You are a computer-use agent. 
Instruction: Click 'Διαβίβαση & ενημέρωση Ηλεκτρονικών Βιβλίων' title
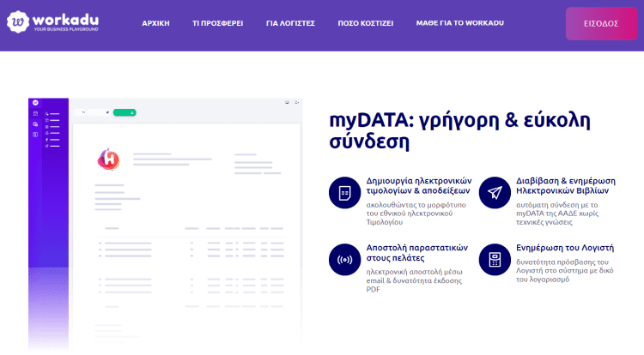pos(566,186)
